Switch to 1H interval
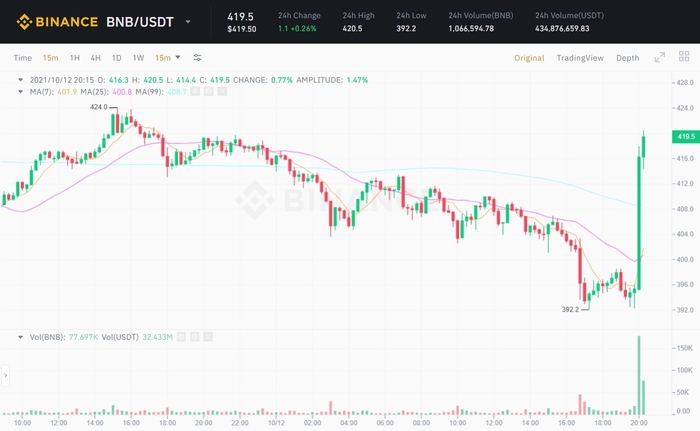The height and width of the screenshot is (431, 700). click(75, 58)
